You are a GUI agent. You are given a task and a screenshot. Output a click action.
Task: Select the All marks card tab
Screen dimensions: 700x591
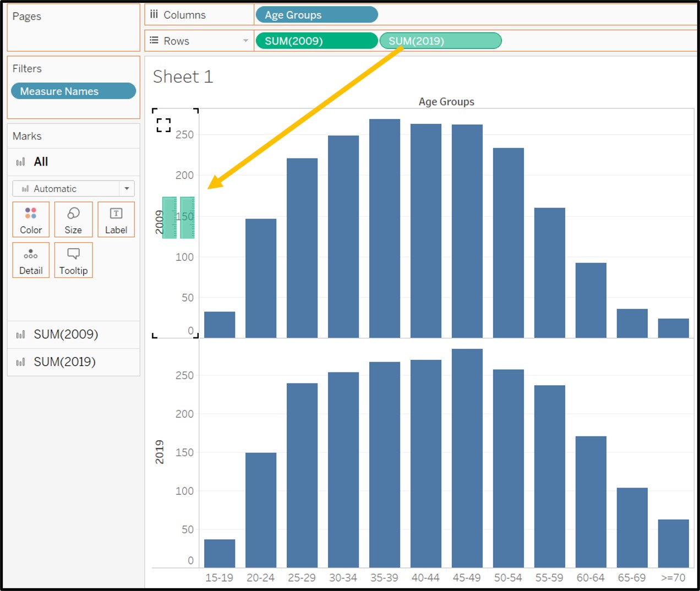tap(41, 162)
